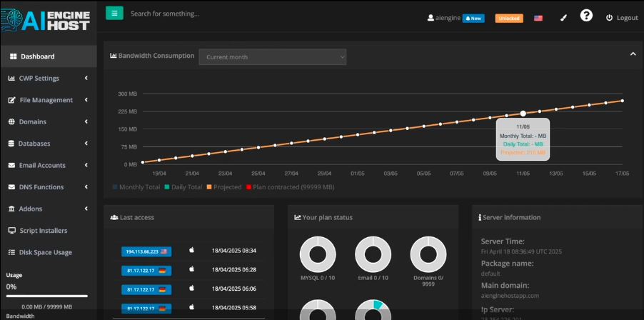
Task: Click the Databases stack icon
Action: point(11,144)
